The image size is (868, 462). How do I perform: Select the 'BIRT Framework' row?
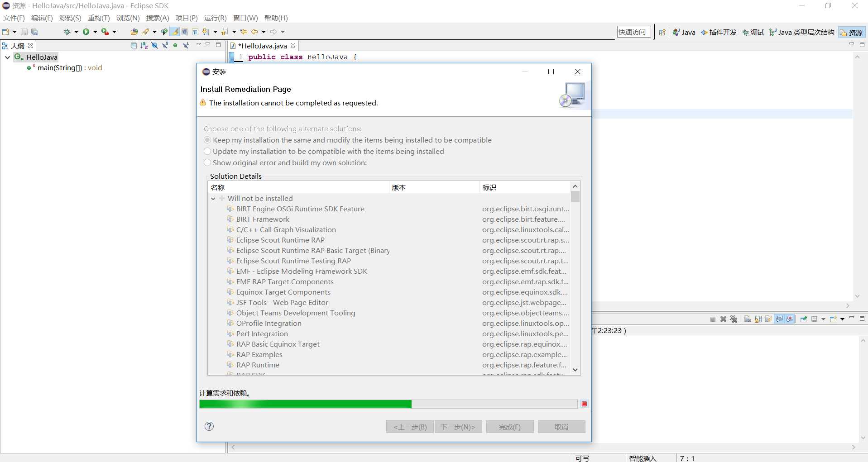(389, 219)
